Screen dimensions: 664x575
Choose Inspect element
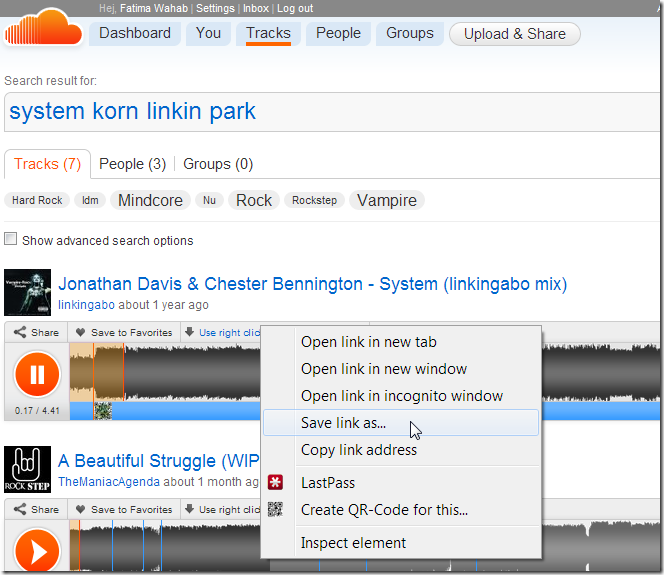(x=401, y=543)
